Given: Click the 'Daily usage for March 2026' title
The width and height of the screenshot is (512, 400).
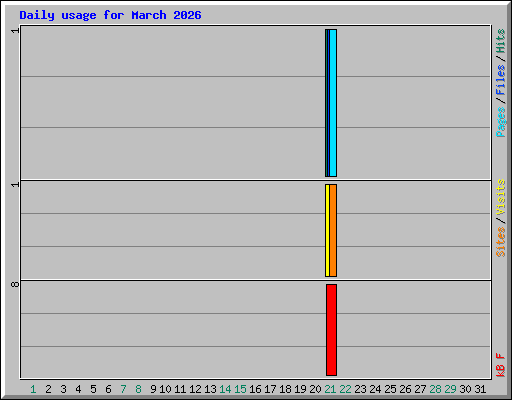Looking at the screenshot, I should [110, 15].
